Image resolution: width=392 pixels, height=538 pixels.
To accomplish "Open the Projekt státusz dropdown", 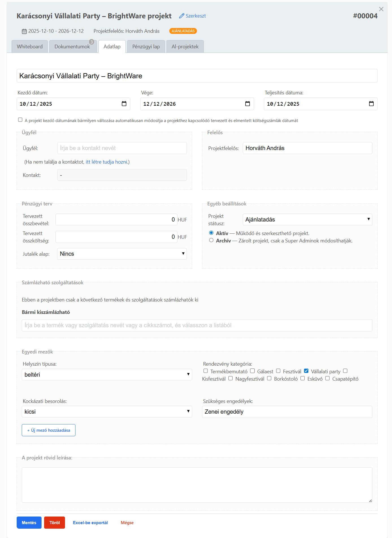I will 307,220.
